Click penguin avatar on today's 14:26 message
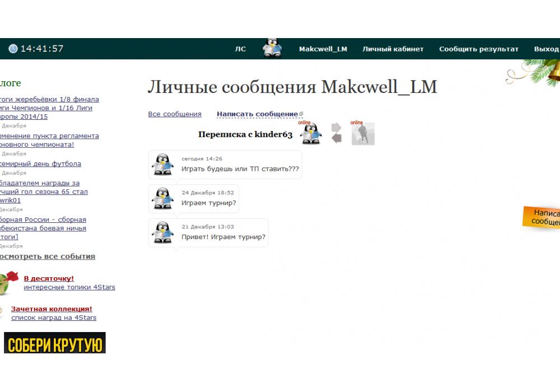The width and height of the screenshot is (560, 392). coord(163,165)
